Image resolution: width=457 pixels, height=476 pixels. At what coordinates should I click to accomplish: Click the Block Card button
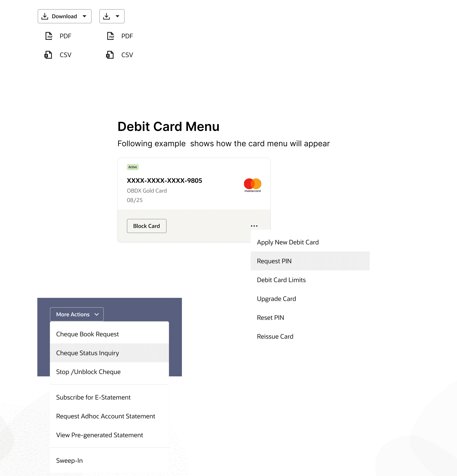coord(147,226)
